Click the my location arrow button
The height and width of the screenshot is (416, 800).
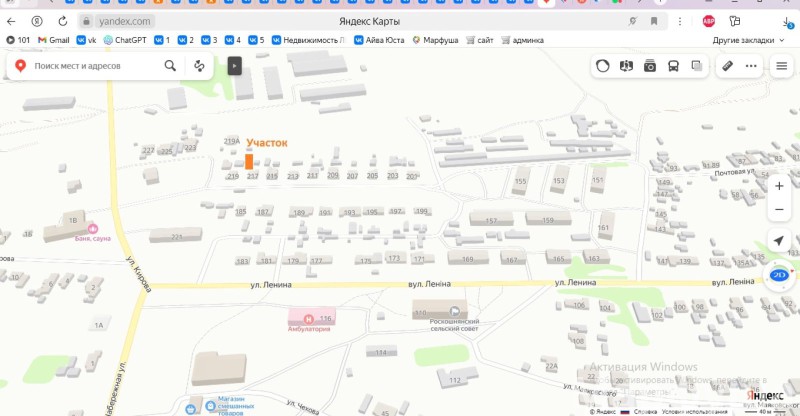pos(779,241)
